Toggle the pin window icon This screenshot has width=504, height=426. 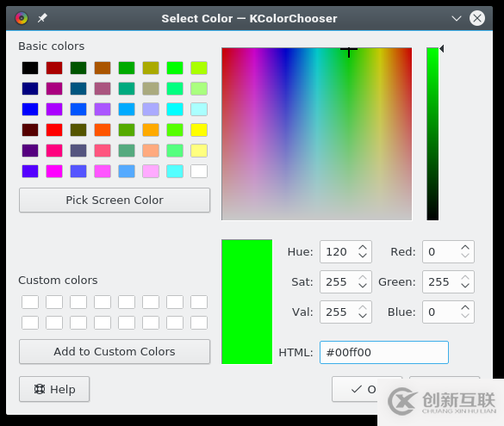[x=42, y=18]
